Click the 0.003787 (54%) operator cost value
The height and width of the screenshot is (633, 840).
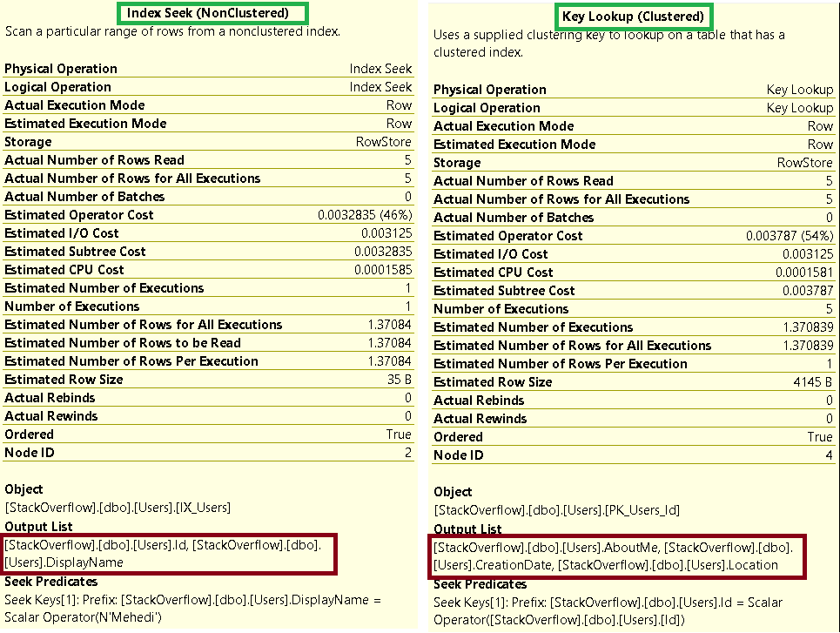click(x=789, y=236)
